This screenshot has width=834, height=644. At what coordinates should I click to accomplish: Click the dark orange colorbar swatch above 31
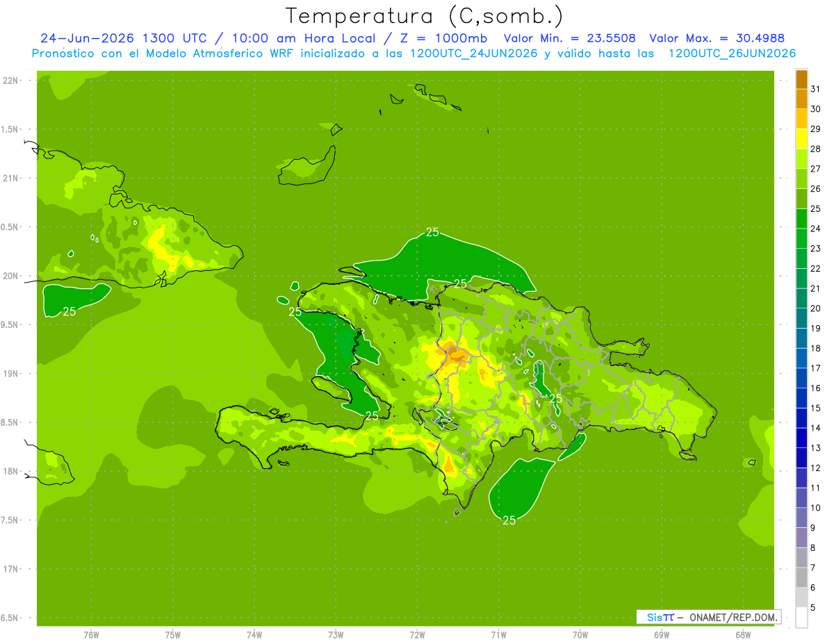click(x=801, y=79)
